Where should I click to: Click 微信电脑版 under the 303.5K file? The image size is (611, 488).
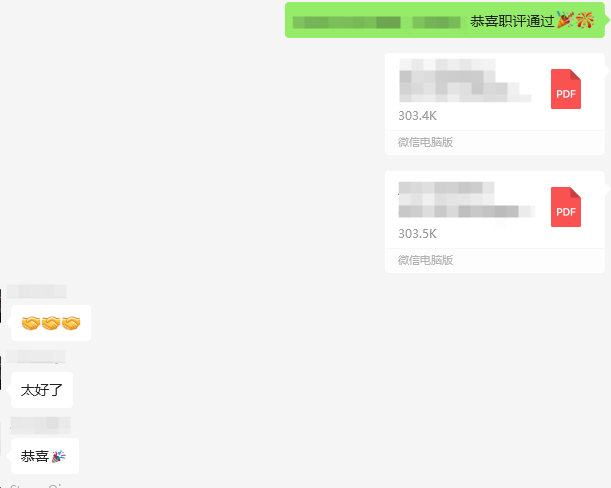coord(425,260)
